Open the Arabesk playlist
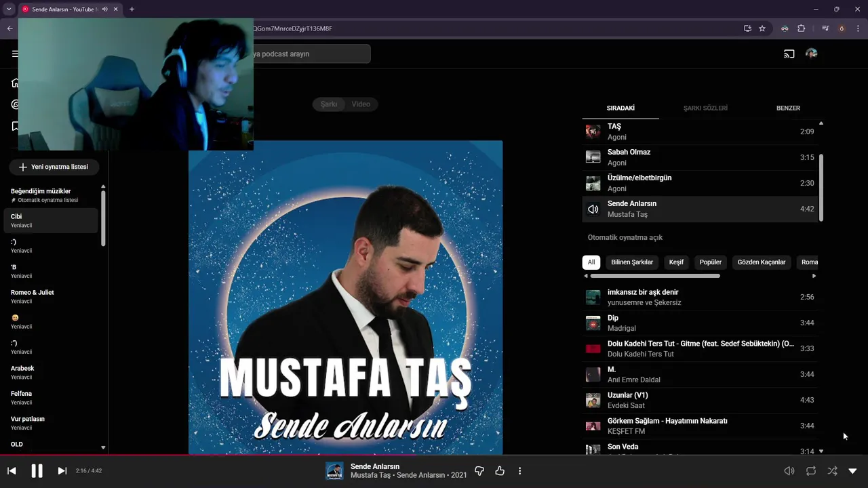This screenshot has height=488, width=868. point(51,372)
